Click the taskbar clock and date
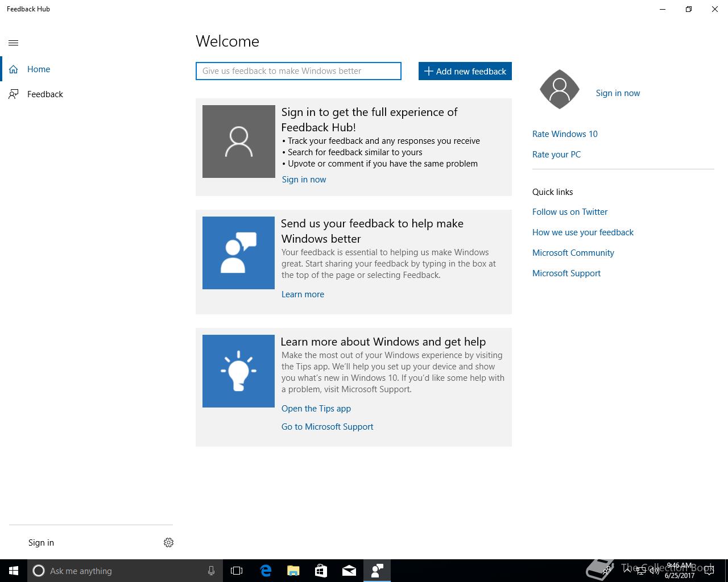The width and height of the screenshot is (728, 582). point(680,571)
